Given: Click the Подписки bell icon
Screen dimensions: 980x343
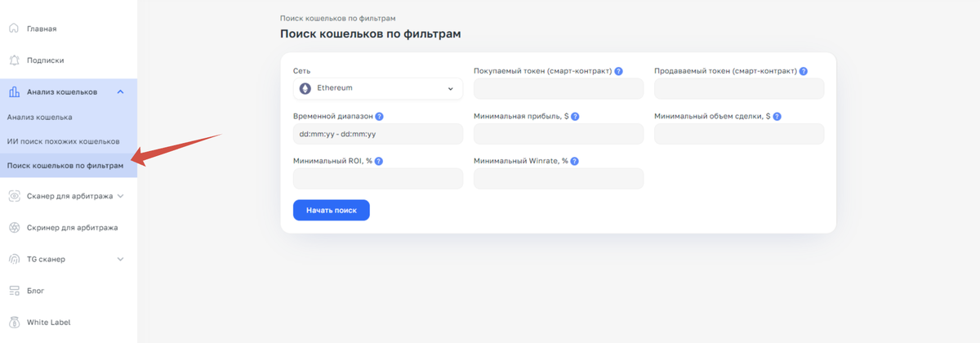Looking at the screenshot, I should pos(14,60).
